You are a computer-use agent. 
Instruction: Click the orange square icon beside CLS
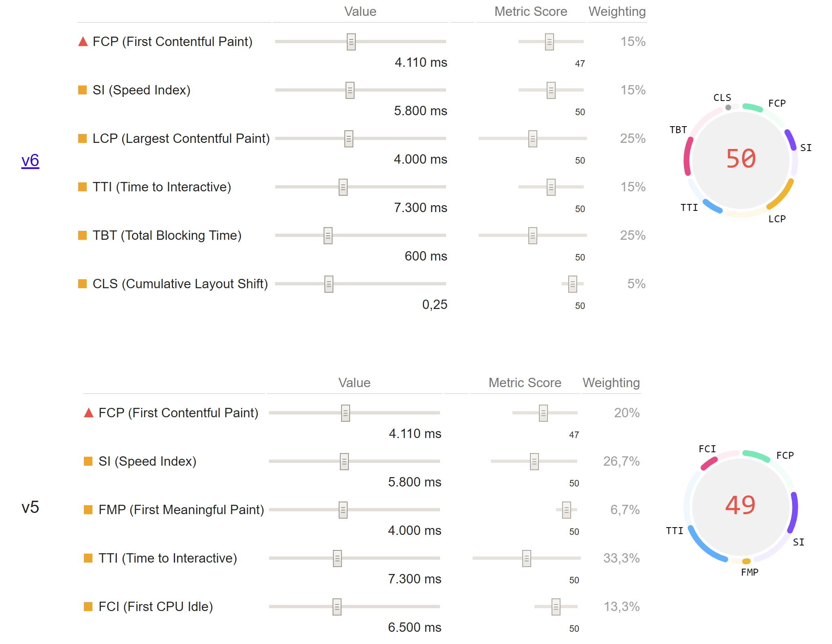(82, 284)
